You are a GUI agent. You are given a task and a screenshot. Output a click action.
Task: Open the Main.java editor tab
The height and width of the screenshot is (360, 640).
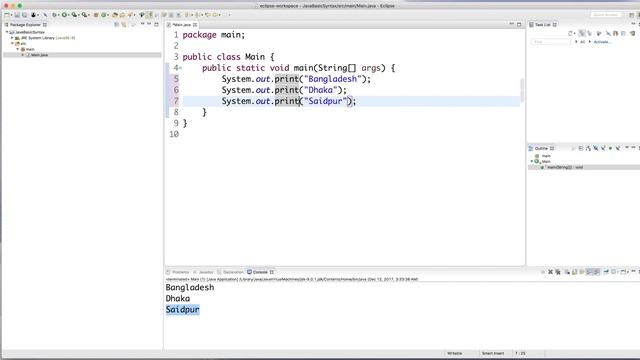[x=181, y=25]
